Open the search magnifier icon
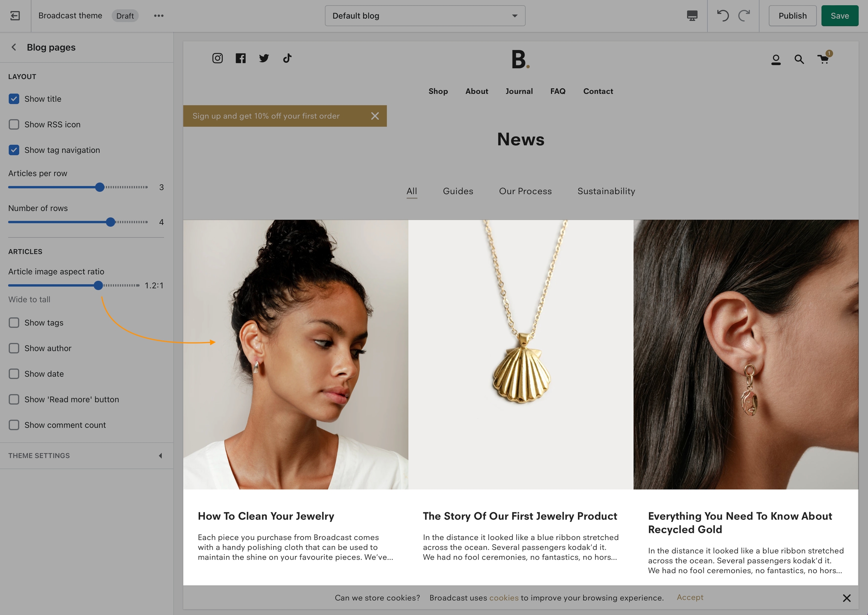Viewport: 868px width, 615px height. 799,59
